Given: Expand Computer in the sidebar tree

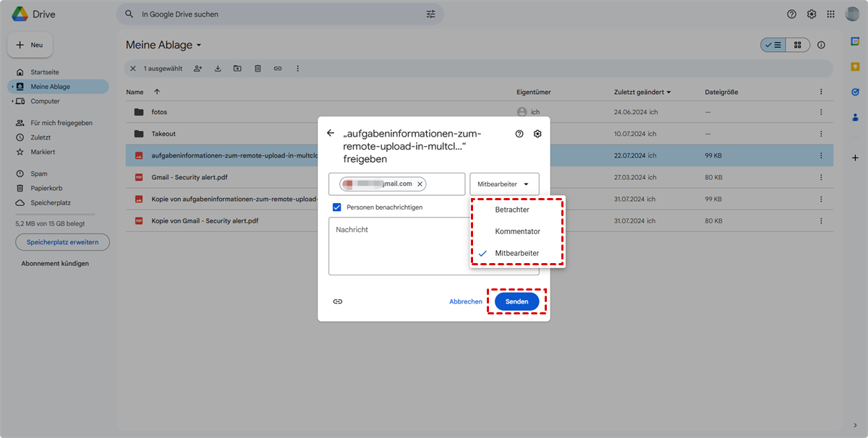Looking at the screenshot, I should (x=12, y=101).
